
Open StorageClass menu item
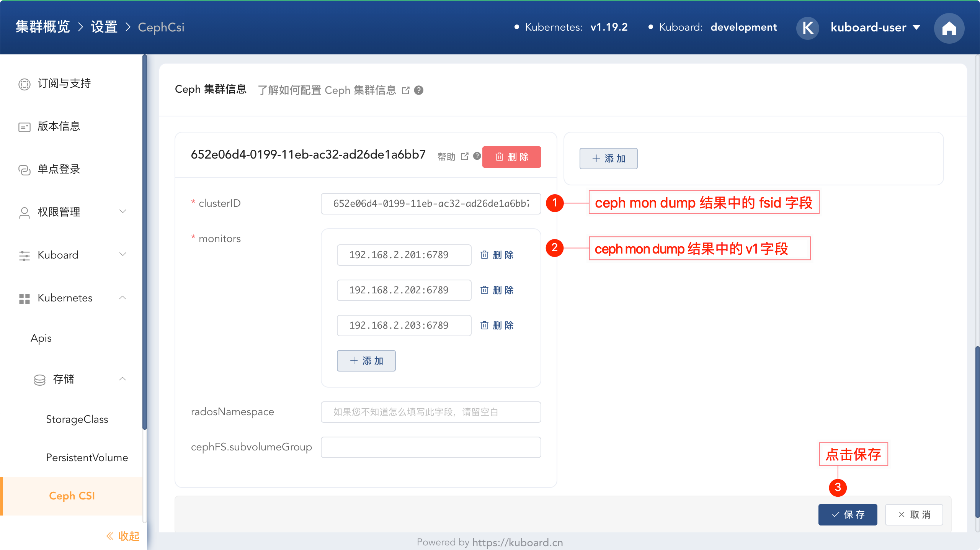click(x=77, y=419)
